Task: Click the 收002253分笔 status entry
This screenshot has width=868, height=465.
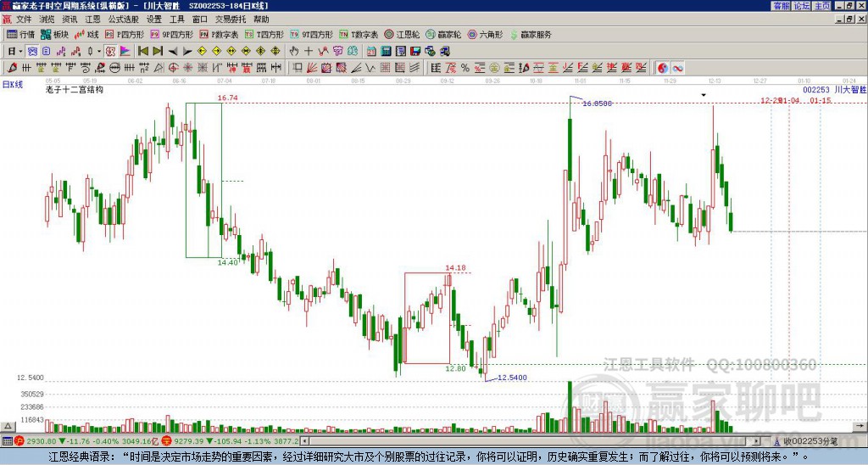Action: click(x=806, y=442)
